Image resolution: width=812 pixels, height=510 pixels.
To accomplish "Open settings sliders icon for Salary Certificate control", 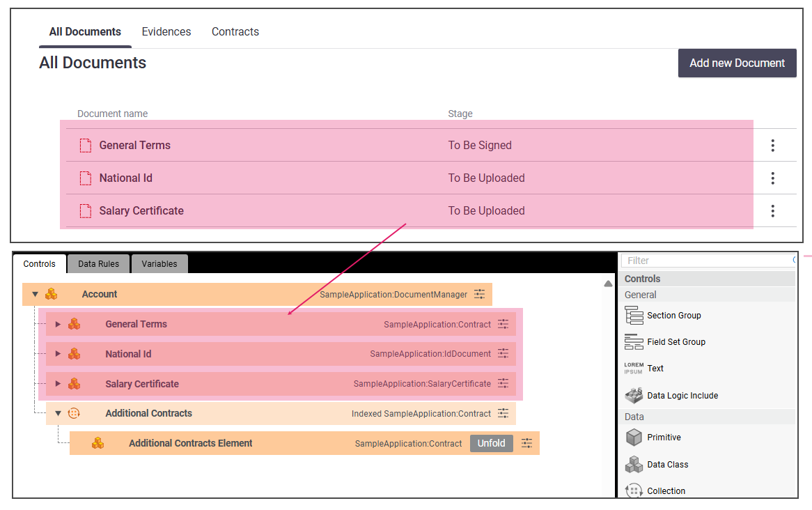I will pyautogui.click(x=503, y=383).
